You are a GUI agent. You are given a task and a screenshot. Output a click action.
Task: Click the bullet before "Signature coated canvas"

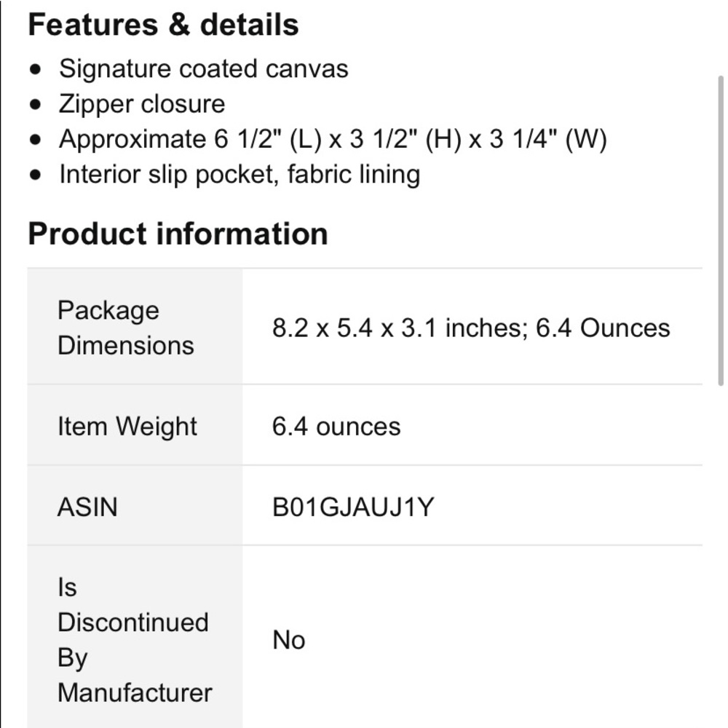(36, 70)
